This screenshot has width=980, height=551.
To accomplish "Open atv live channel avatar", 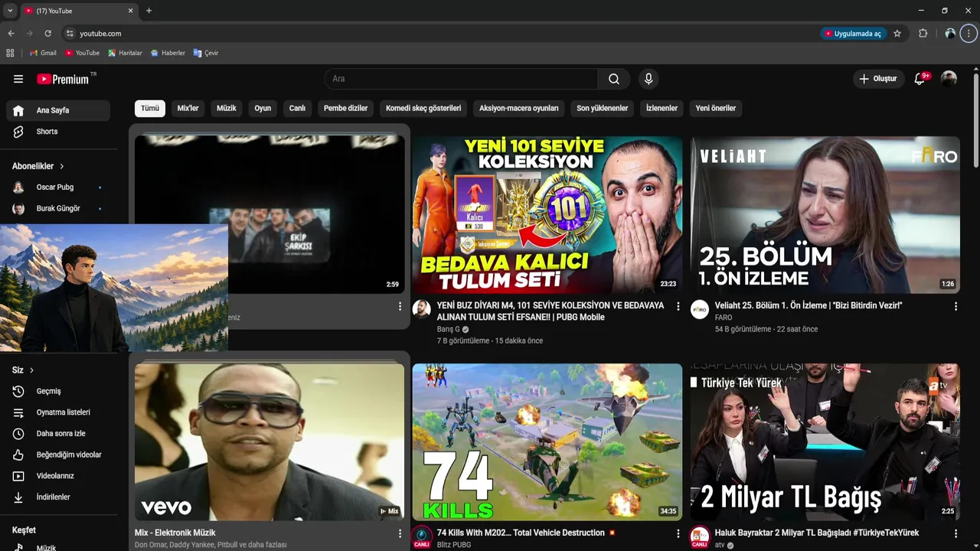I will [x=700, y=536].
